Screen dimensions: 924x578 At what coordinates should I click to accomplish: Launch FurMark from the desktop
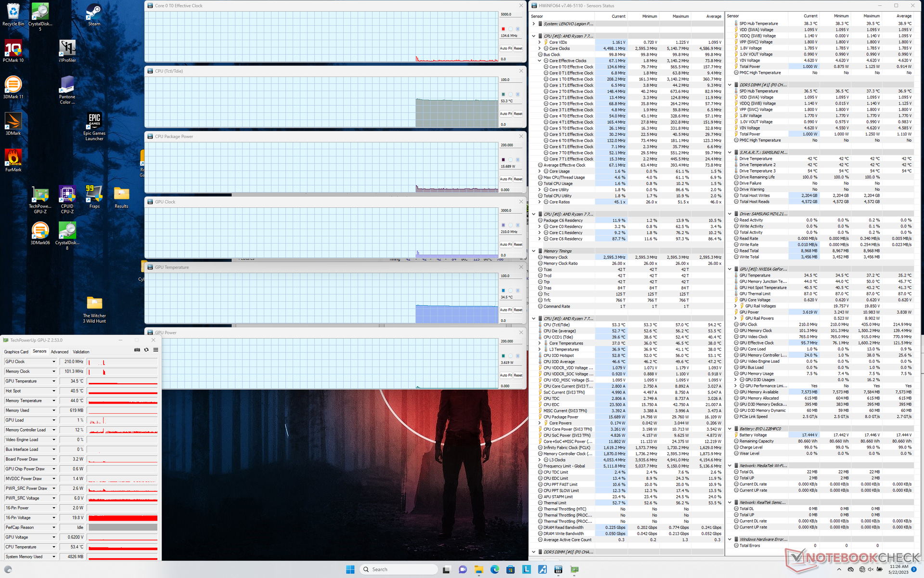[13, 160]
